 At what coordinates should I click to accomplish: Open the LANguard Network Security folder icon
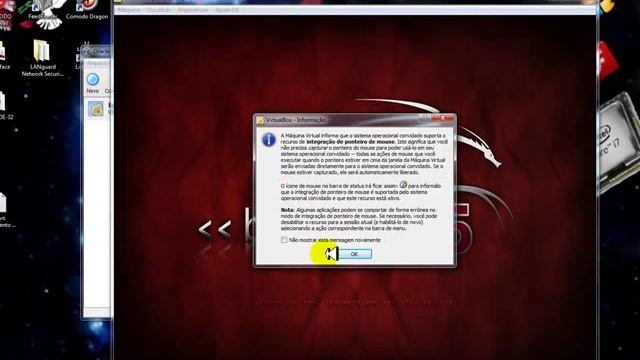(x=42, y=58)
